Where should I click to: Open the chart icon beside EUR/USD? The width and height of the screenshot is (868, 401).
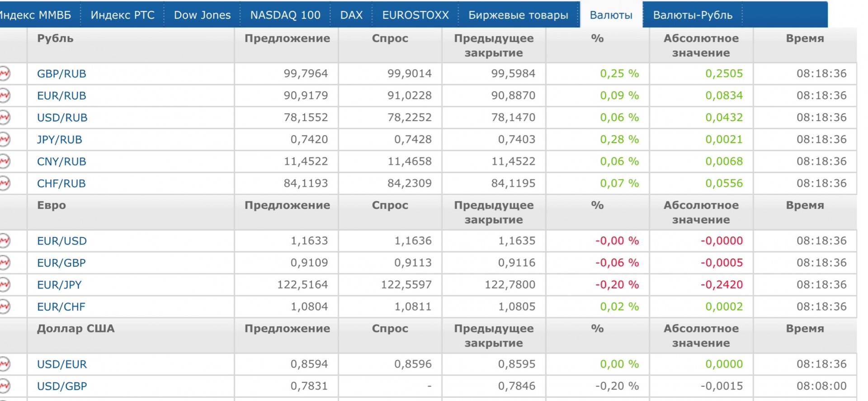tap(5, 241)
